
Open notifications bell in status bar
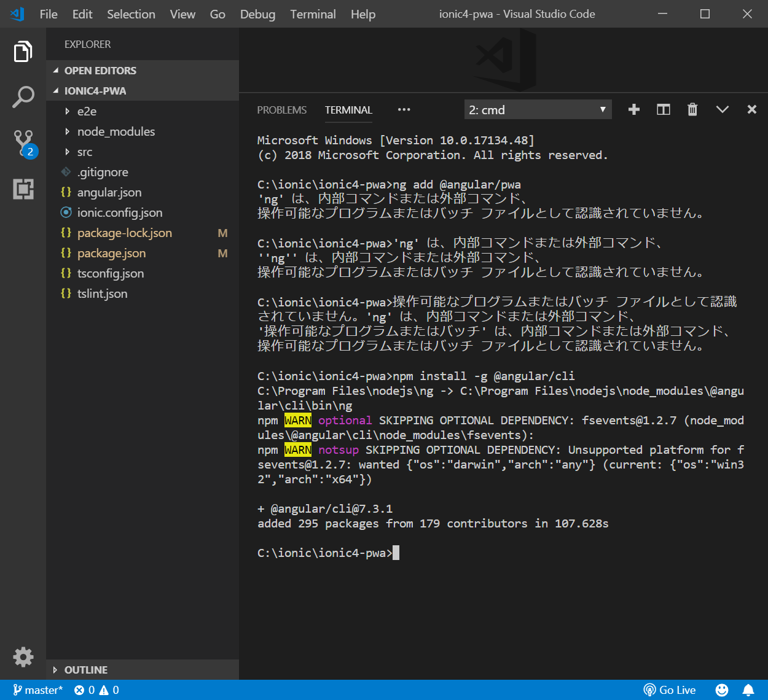click(x=748, y=690)
